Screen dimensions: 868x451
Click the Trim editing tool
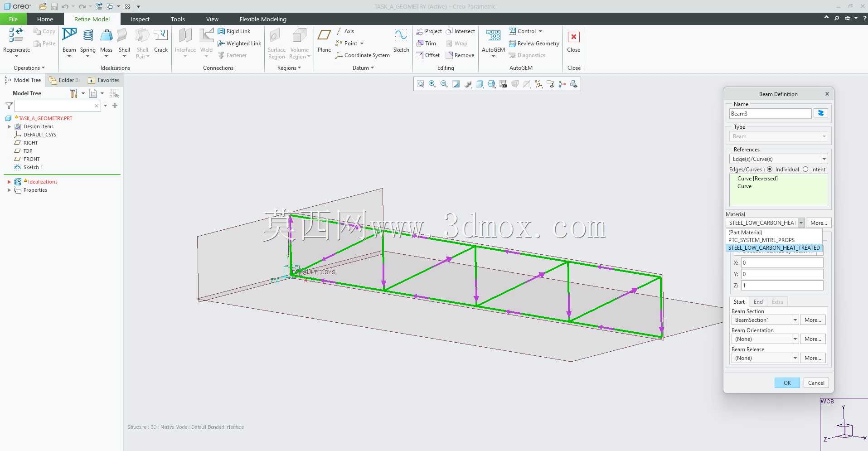(x=426, y=44)
